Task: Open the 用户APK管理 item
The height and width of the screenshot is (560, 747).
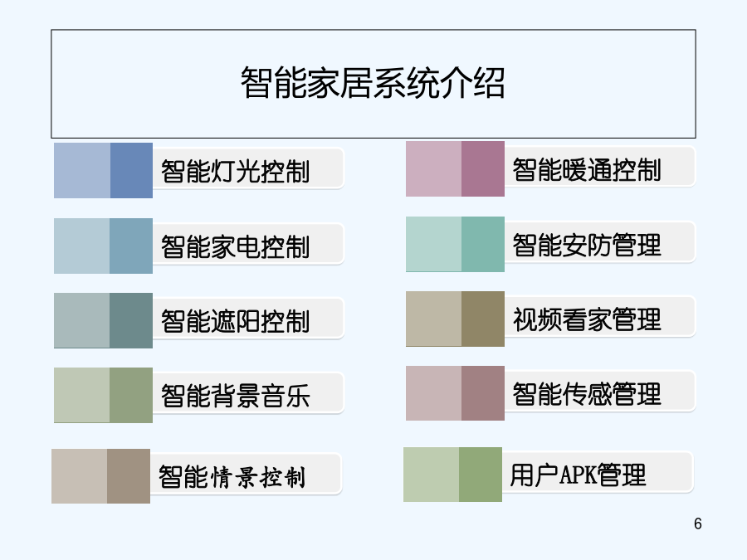Action: pos(598,472)
